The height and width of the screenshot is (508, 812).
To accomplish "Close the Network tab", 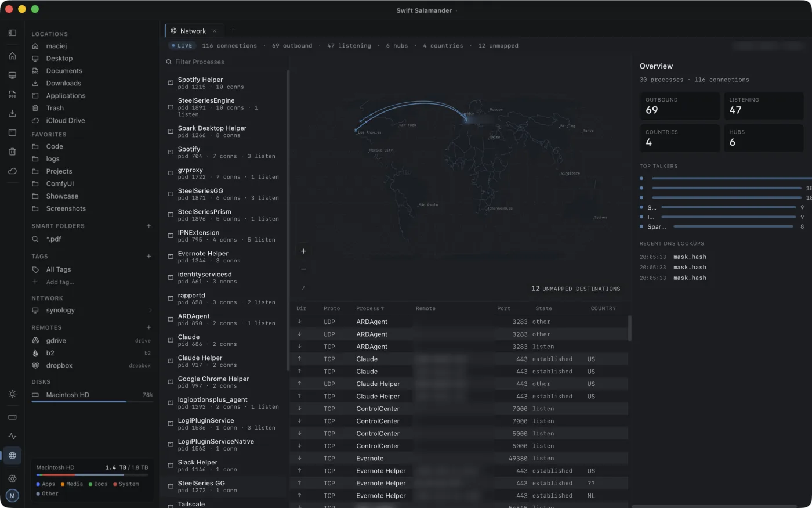I will point(215,31).
